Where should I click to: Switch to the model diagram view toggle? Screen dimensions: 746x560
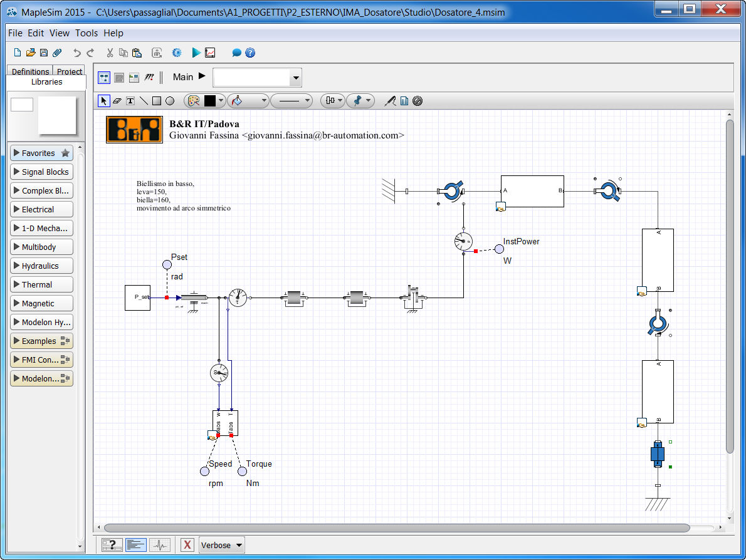click(104, 78)
